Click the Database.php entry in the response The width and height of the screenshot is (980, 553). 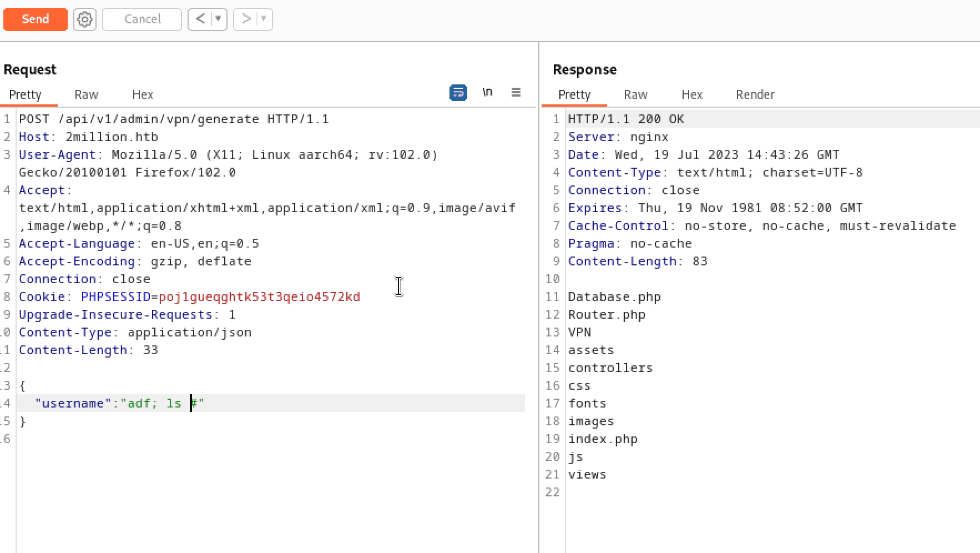tap(614, 296)
